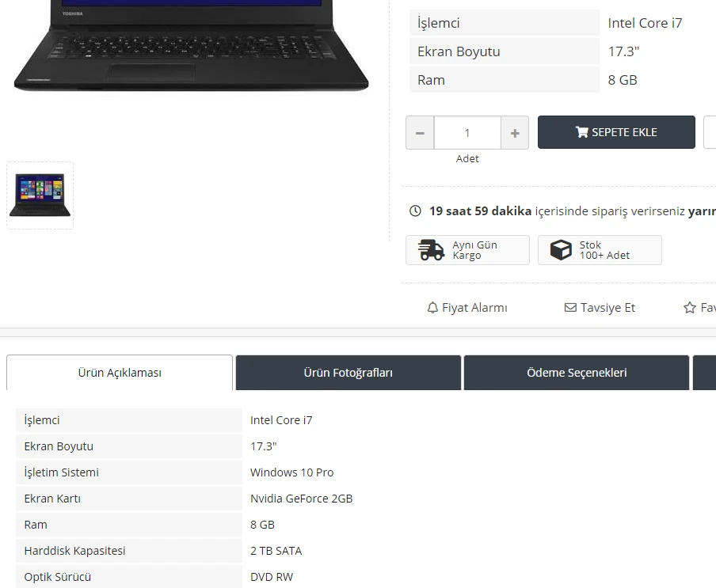Add product to cart with SEPETE EKLE
This screenshot has width=716, height=588.
point(616,132)
